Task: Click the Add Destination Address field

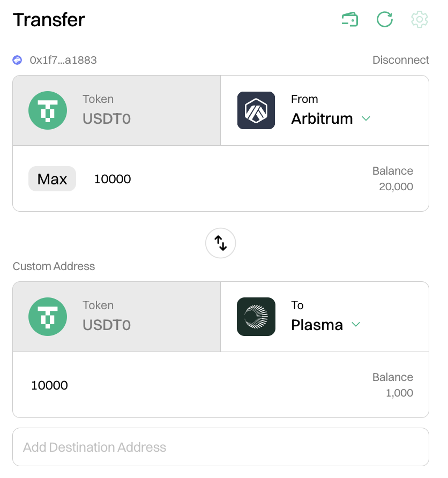Action: pos(221,447)
